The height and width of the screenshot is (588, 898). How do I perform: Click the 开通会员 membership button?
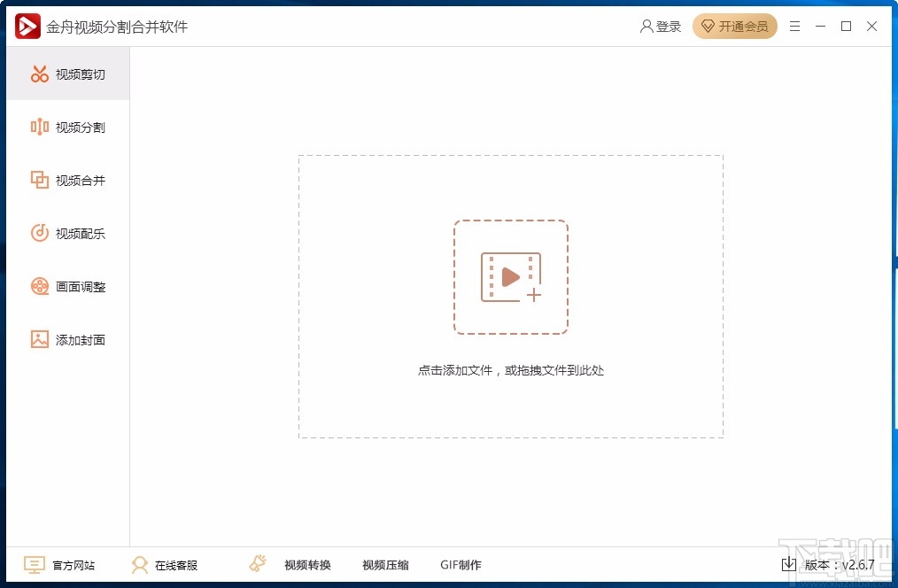[x=735, y=27]
